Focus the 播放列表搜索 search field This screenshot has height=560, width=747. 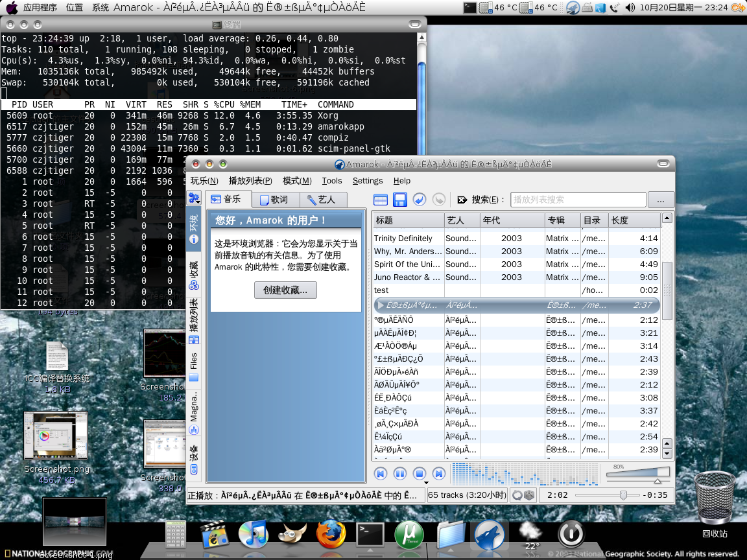click(x=578, y=200)
